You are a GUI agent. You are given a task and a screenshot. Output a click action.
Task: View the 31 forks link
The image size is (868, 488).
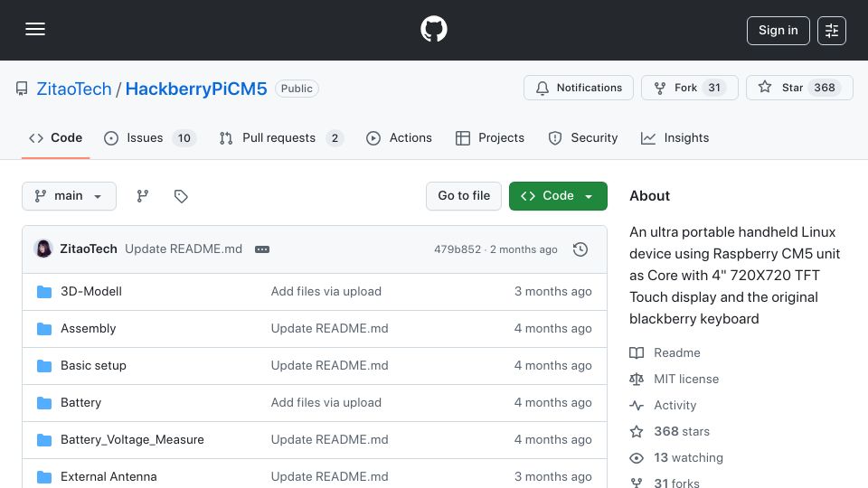pos(665,483)
